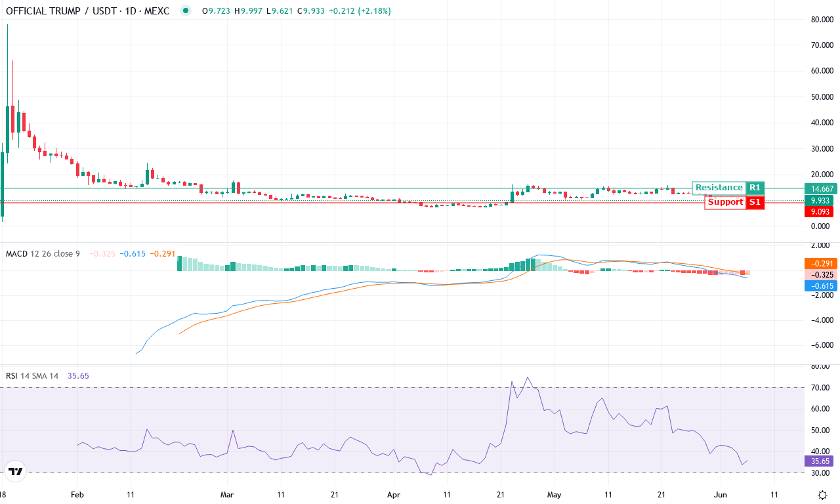Click the RSI 14 SMA 14 legend

[32, 376]
